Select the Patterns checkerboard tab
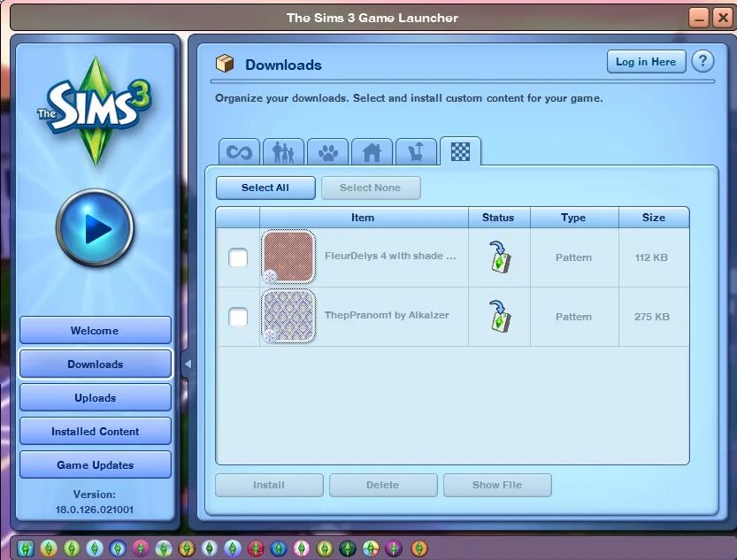Screen dimensions: 737x560 461,151
